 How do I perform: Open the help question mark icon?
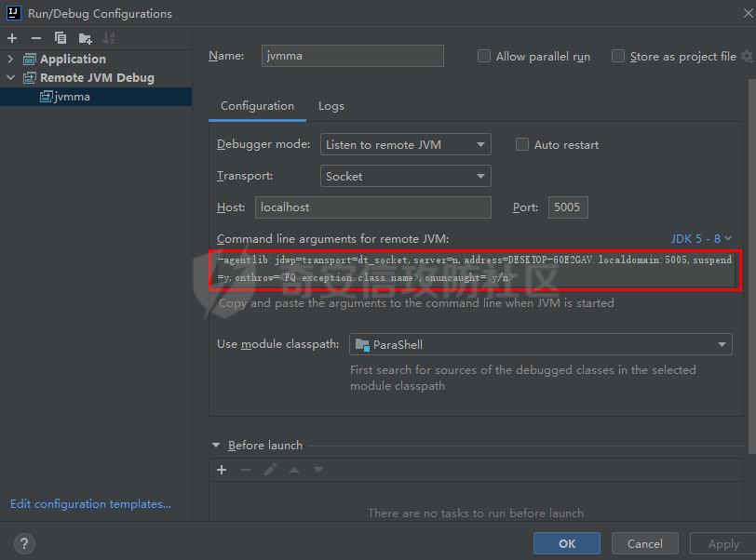[25, 544]
